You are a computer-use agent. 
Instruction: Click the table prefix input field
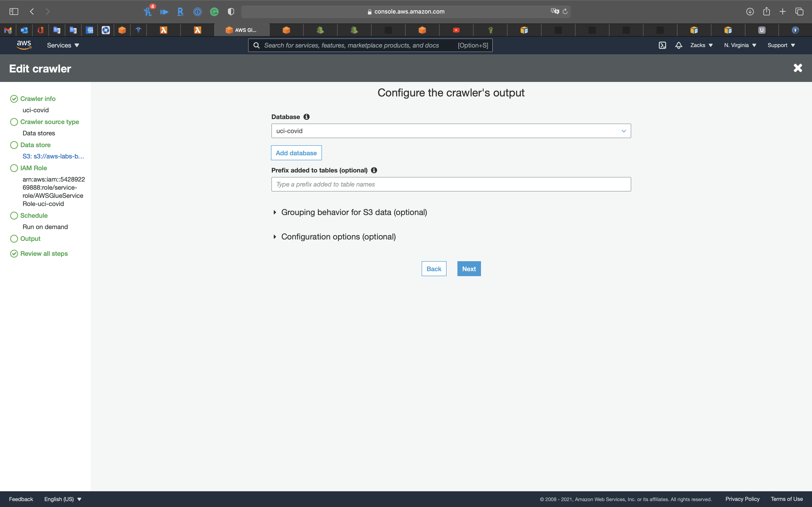click(451, 184)
